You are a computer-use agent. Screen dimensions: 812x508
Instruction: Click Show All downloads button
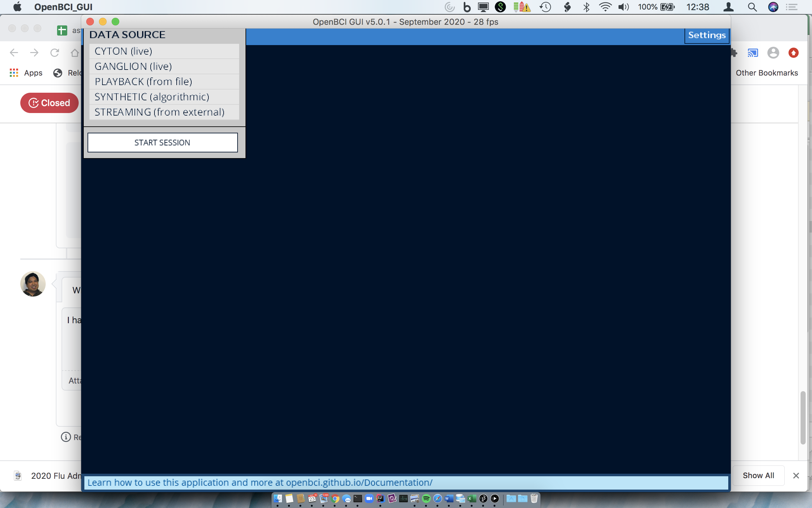758,475
